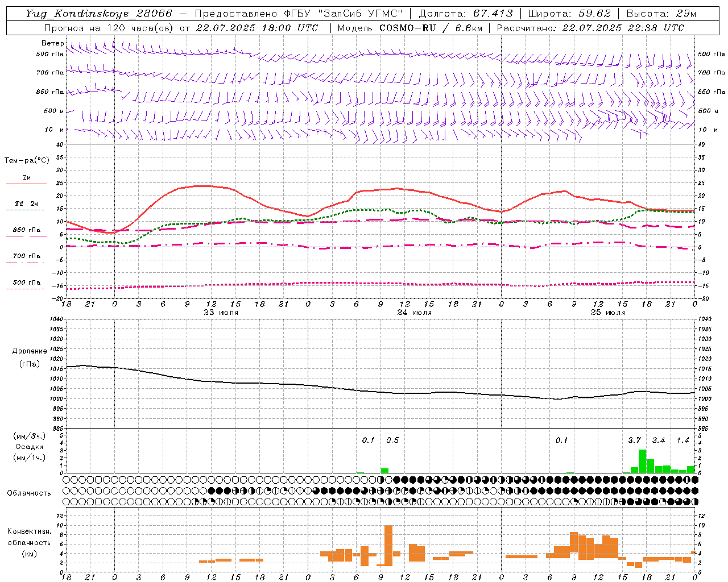Click the 'Ветер' wind panel label
Image resolution: width=728 pixels, height=582 pixels.
(x=53, y=43)
